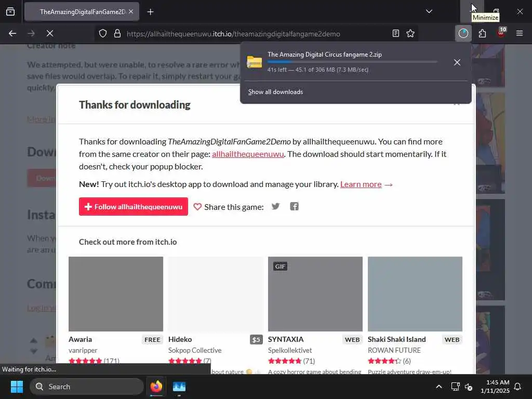Click Show all downloads
Screen dimensions: 532x399
275,92
